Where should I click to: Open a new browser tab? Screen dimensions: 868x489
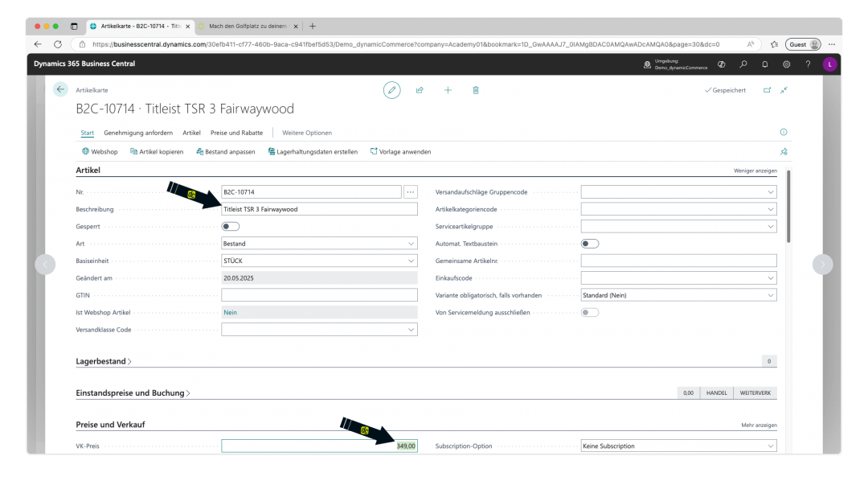(x=313, y=26)
